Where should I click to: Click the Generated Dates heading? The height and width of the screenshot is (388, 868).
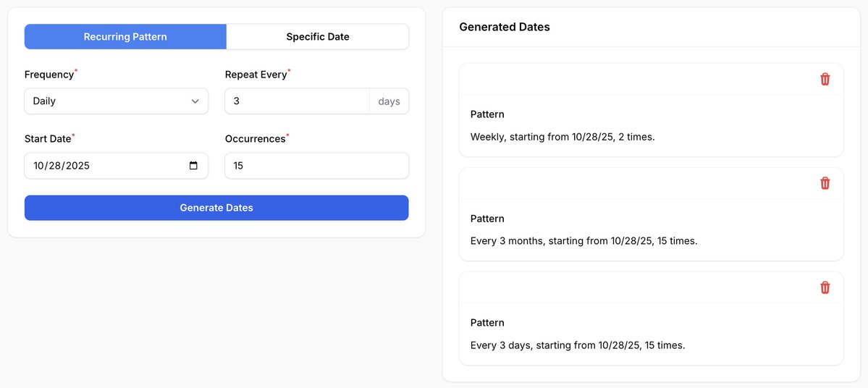(504, 27)
